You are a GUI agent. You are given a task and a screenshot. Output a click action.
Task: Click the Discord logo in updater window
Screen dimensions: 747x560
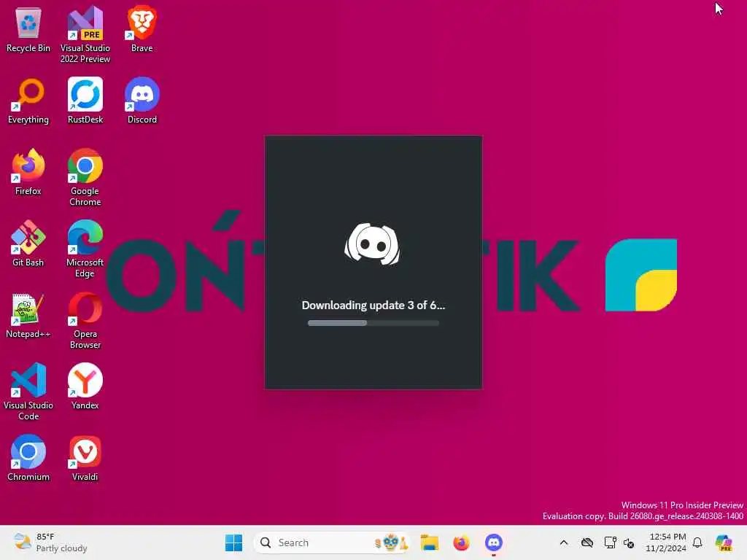pyautogui.click(x=373, y=244)
